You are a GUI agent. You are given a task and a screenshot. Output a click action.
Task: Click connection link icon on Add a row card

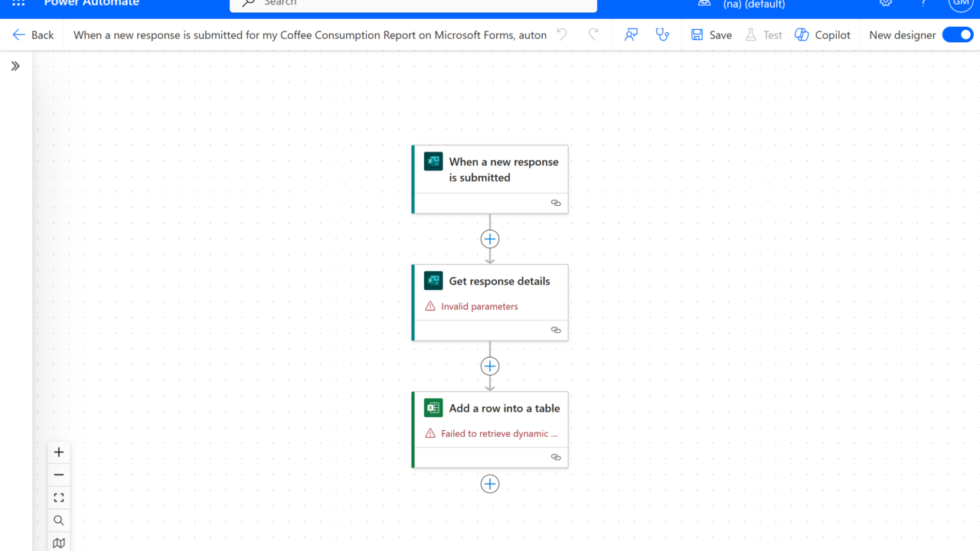(556, 457)
